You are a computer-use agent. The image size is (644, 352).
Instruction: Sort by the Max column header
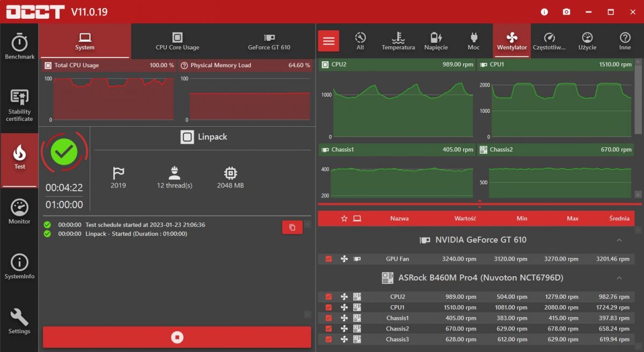point(573,219)
